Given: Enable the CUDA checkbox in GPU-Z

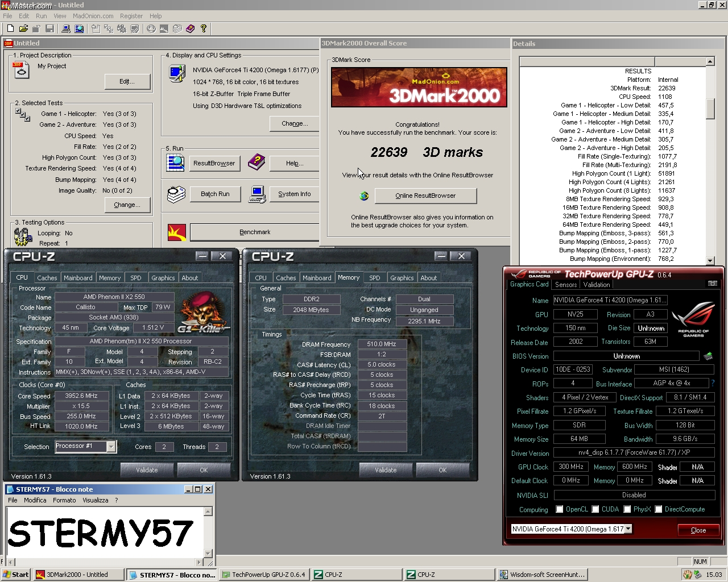Looking at the screenshot, I should (595, 509).
